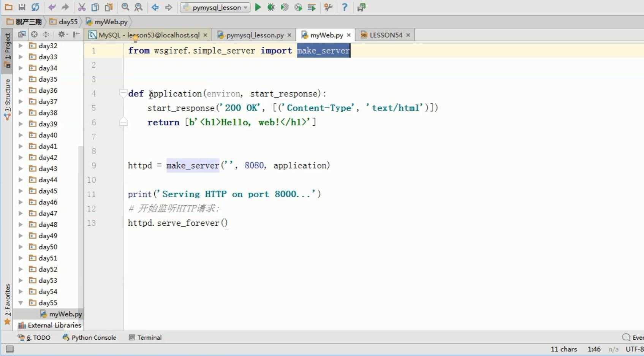Click the myWeb.py breadcrumb
Screen dimensions: 644x356
point(107,22)
